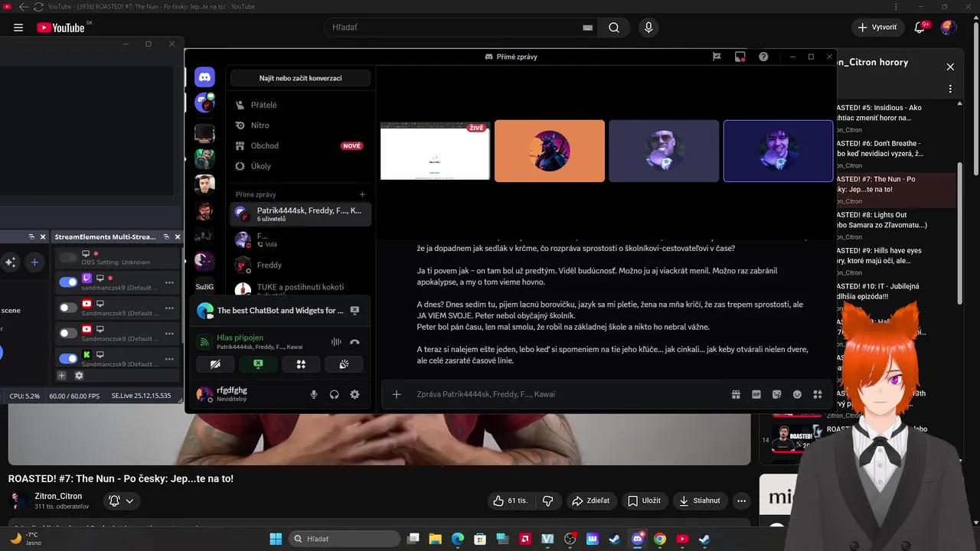Open YouTube notifications bell
The width and height of the screenshot is (980, 551).
click(x=920, y=28)
